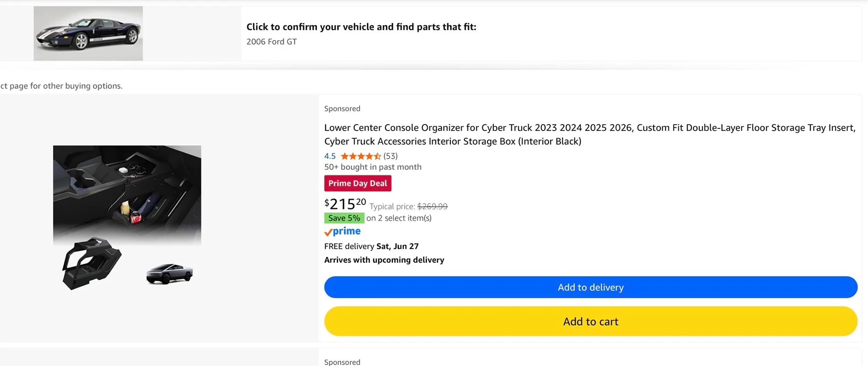868x366 pixels.
Task: Open Lower Center Console Organizer product title
Action: (590, 135)
